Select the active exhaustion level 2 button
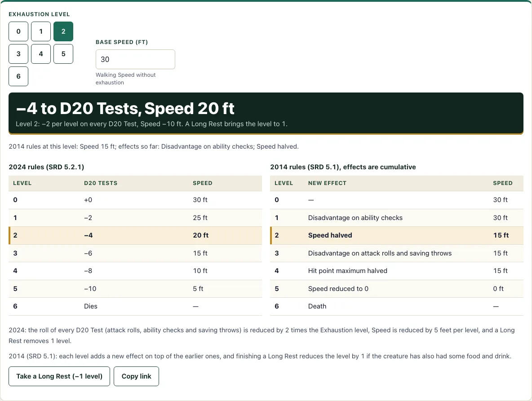The height and width of the screenshot is (401, 532). tap(63, 31)
